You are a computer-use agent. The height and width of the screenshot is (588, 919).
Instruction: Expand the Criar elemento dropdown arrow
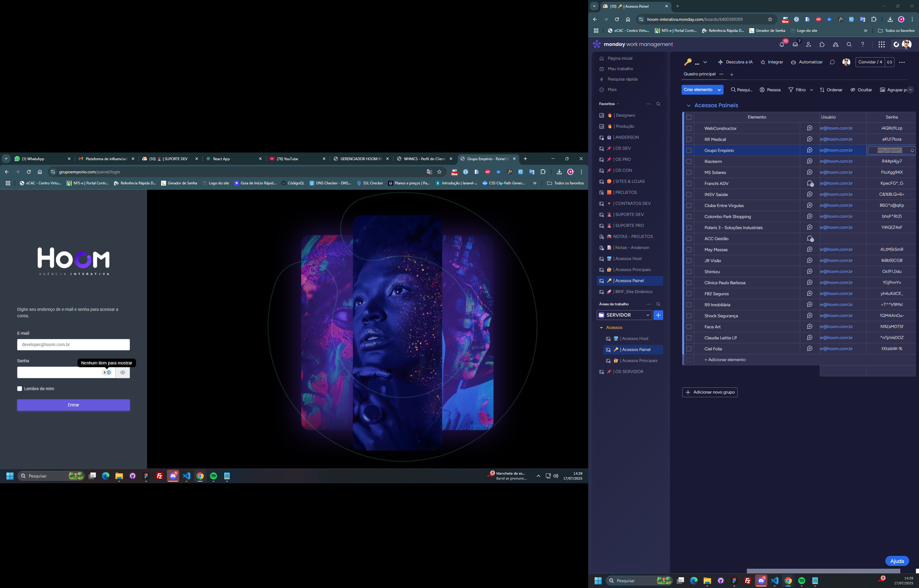click(719, 90)
